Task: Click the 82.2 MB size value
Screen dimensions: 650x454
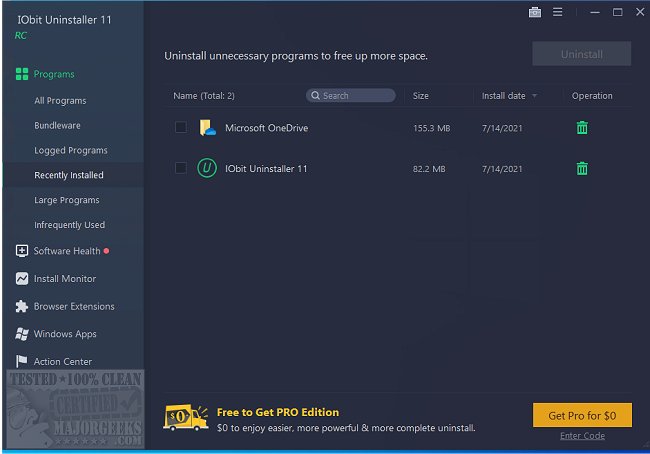Action: coord(429,169)
